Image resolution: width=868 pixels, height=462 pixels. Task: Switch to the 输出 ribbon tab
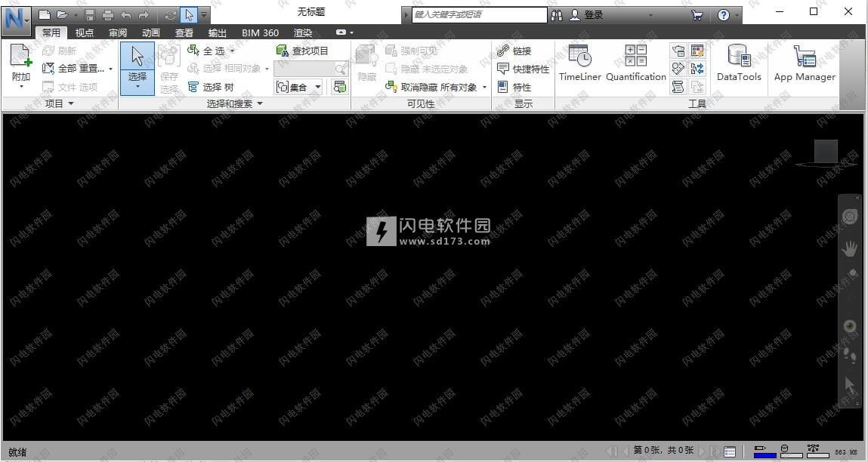pyautogui.click(x=217, y=32)
